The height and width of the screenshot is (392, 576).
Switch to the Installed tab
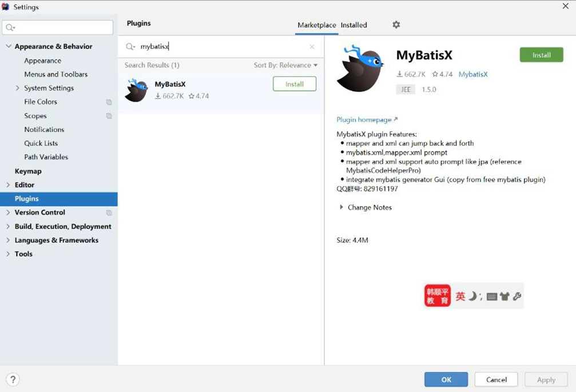353,25
